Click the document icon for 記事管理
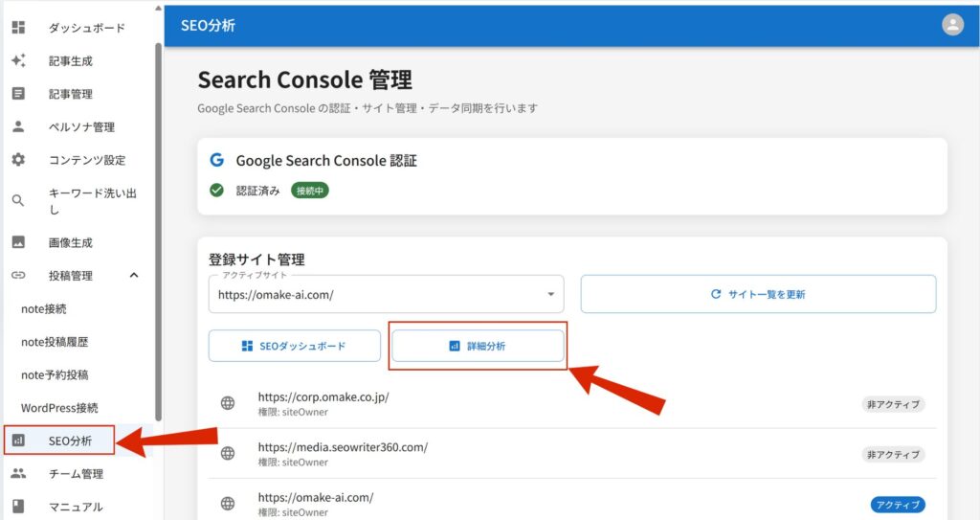980x520 pixels. pos(18,94)
